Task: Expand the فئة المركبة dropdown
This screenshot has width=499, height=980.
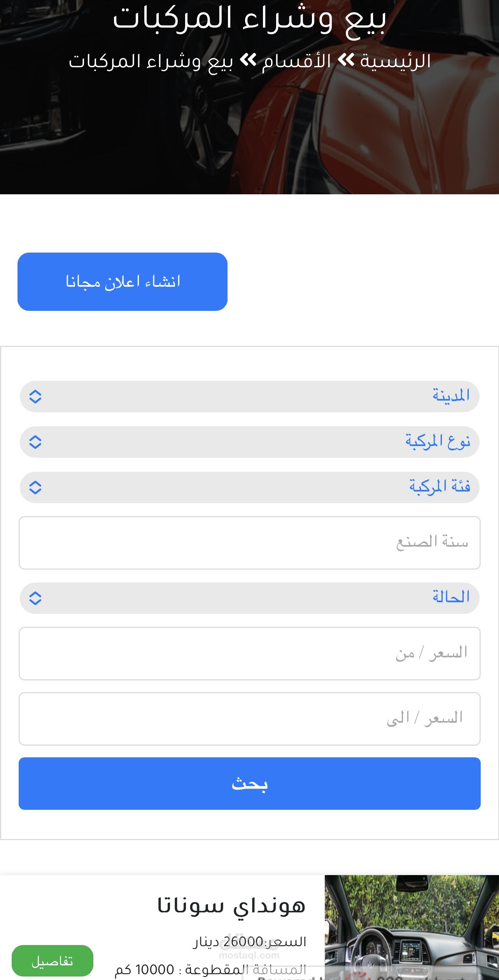Action: point(249,487)
